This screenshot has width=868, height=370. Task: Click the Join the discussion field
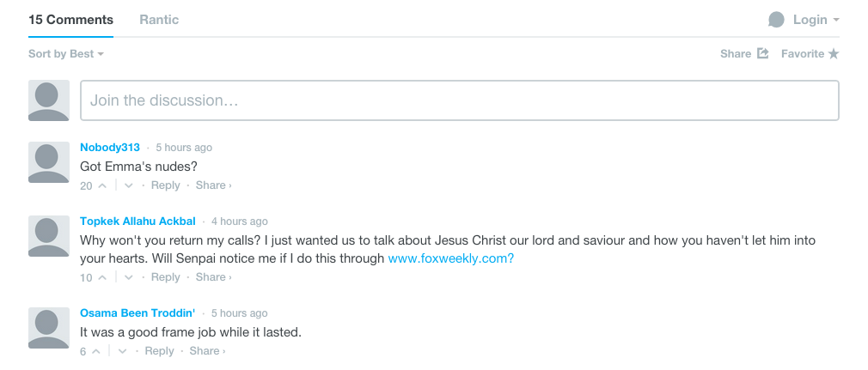point(460,100)
